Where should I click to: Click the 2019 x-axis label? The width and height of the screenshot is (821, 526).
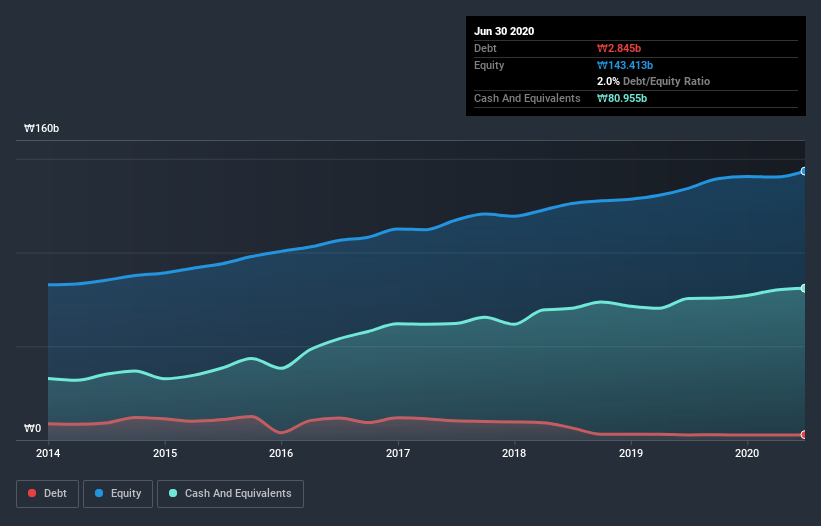631,453
